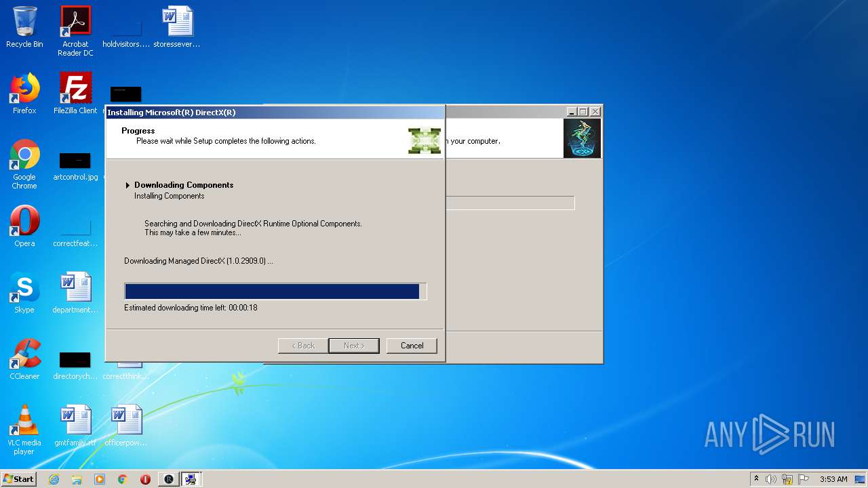This screenshot has height=488, width=868.
Task: Open Windows Media Player taskbar icon
Action: tap(100, 479)
